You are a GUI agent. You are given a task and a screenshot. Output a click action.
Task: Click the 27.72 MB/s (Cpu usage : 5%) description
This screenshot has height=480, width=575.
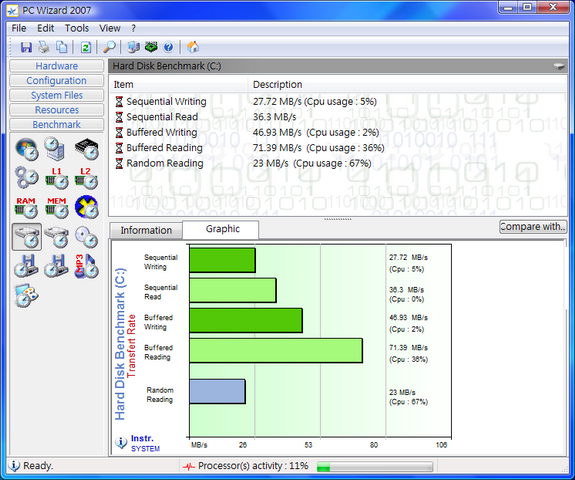click(315, 102)
